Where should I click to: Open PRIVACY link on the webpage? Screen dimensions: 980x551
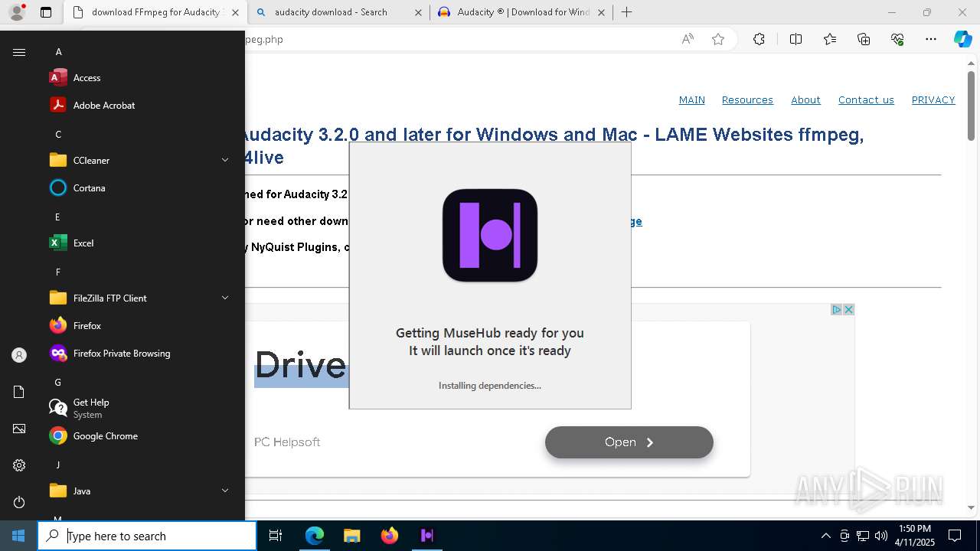pos(933,99)
